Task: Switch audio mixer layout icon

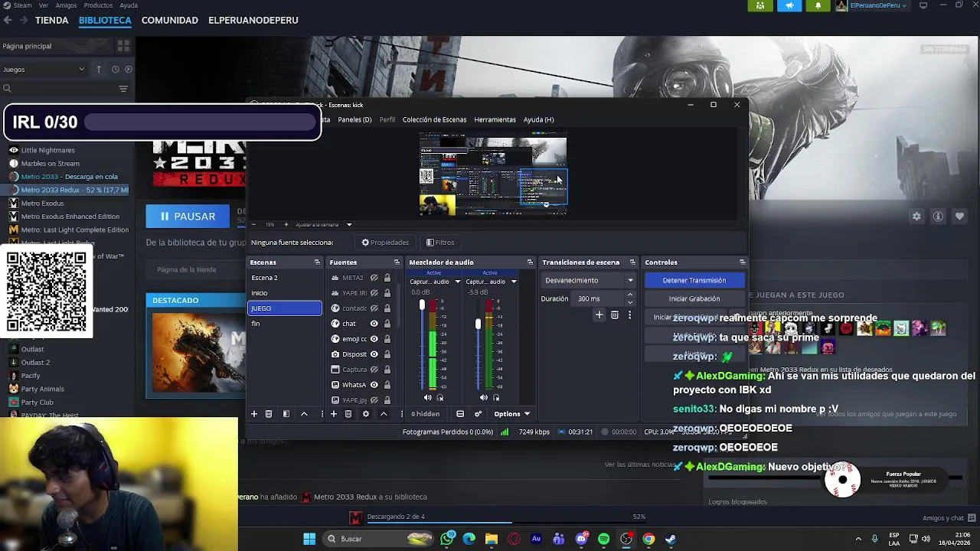Action: pos(460,414)
